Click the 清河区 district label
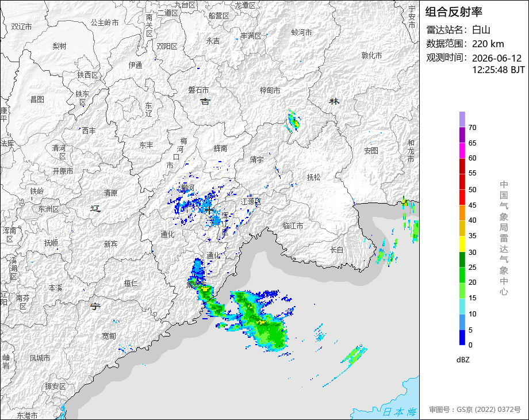This screenshot has width=529, height=420. [x=59, y=152]
